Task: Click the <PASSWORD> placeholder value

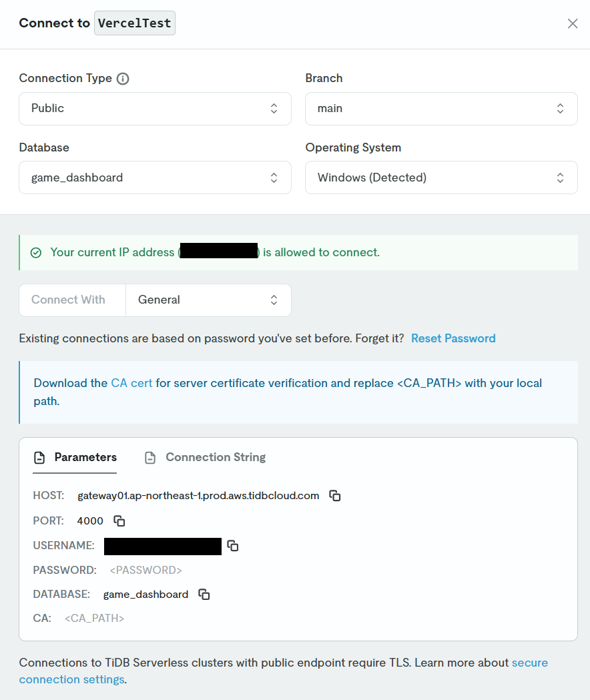Action: [x=145, y=570]
